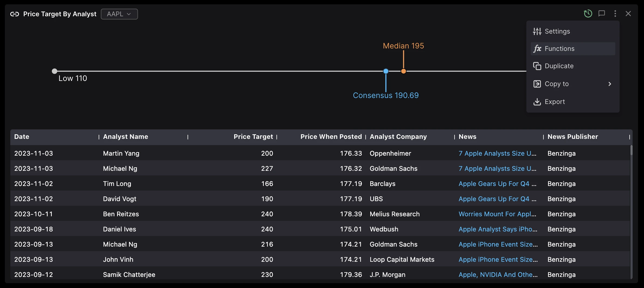Open the comment chat bubble icon

[x=601, y=14]
